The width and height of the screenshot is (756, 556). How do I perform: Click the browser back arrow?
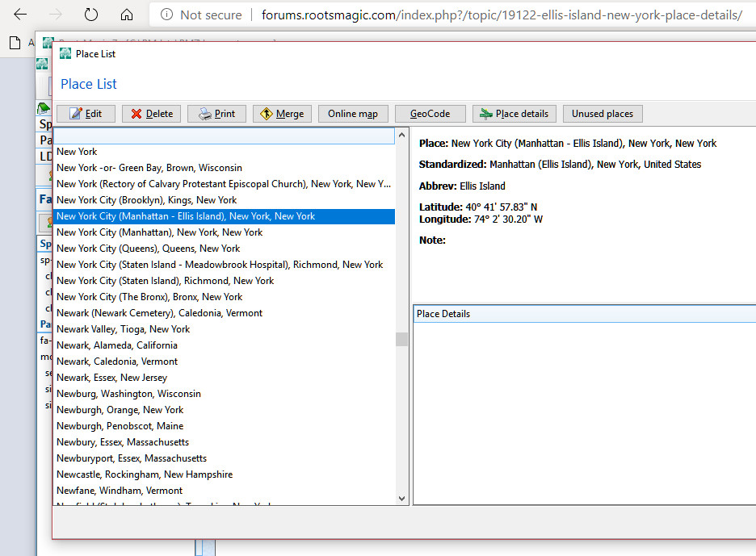(x=20, y=15)
